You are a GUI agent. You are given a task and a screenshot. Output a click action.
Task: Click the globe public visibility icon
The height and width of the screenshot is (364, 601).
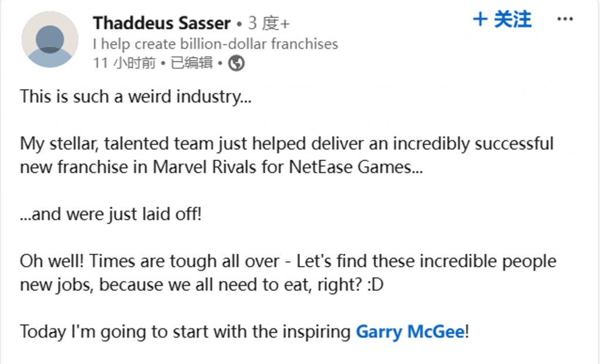click(x=237, y=63)
